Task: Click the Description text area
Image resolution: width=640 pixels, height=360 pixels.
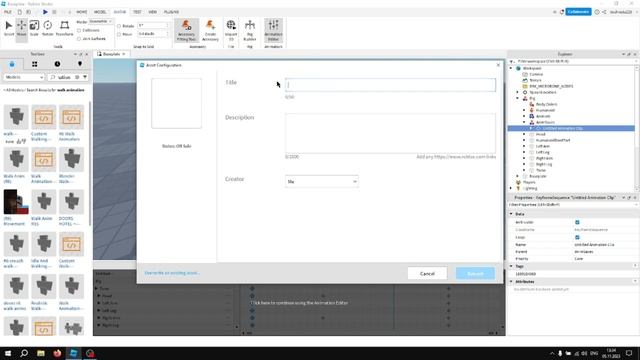Action: click(390, 133)
